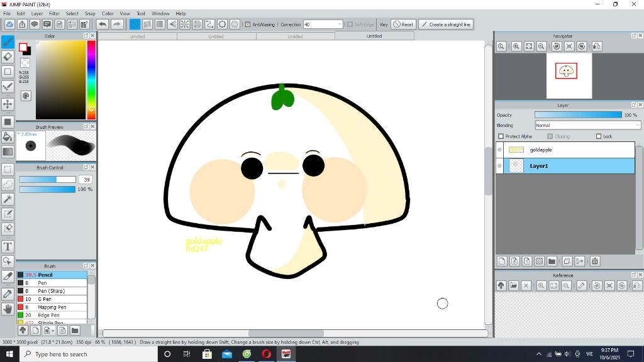Turn snap off icon in toolbar

click(135, 25)
